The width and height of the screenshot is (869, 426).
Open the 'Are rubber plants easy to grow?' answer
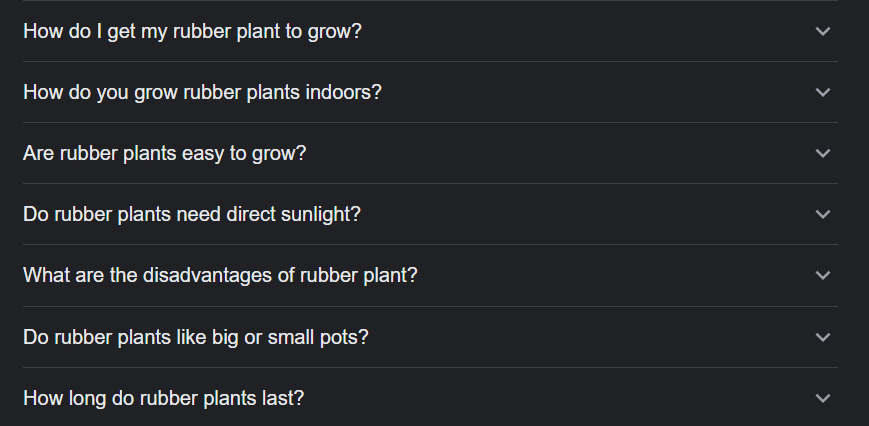(x=430, y=153)
